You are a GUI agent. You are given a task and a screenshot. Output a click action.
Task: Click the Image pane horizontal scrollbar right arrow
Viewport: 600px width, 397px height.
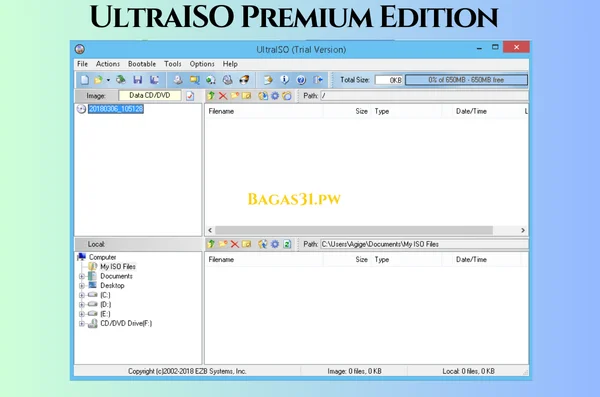(x=523, y=230)
